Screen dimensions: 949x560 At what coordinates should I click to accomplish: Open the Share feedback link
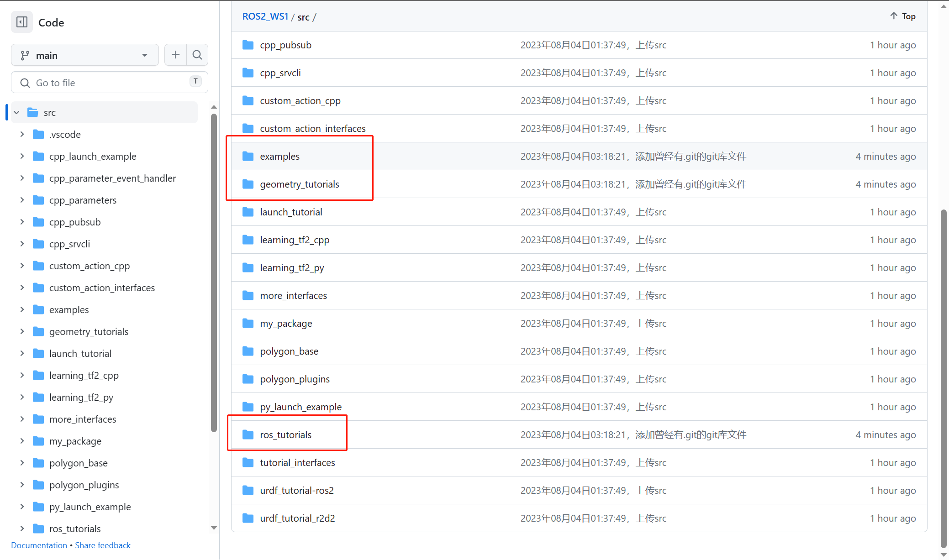[103, 545]
